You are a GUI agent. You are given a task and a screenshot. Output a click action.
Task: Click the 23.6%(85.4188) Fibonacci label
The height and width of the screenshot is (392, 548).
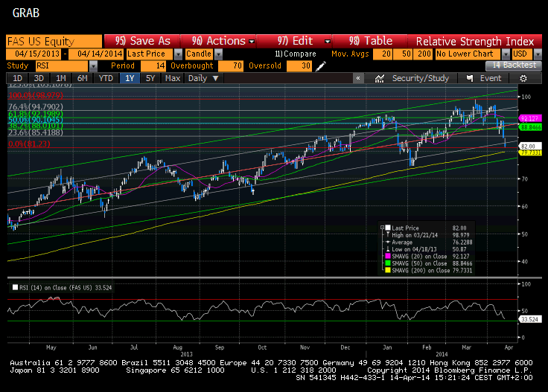(36, 132)
